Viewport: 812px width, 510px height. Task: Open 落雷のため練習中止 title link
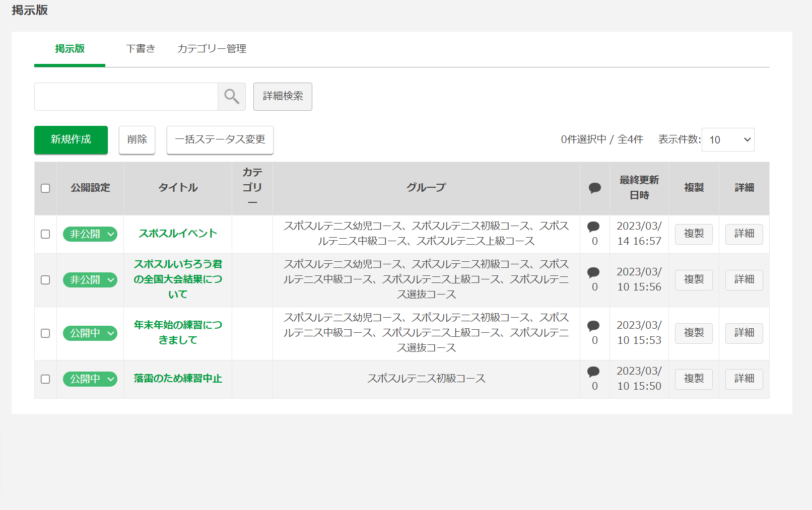point(178,379)
